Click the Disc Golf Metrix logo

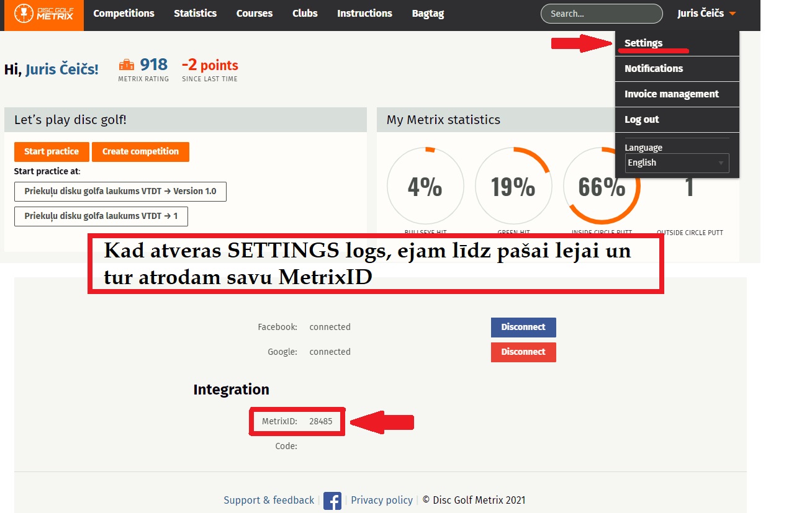point(43,14)
